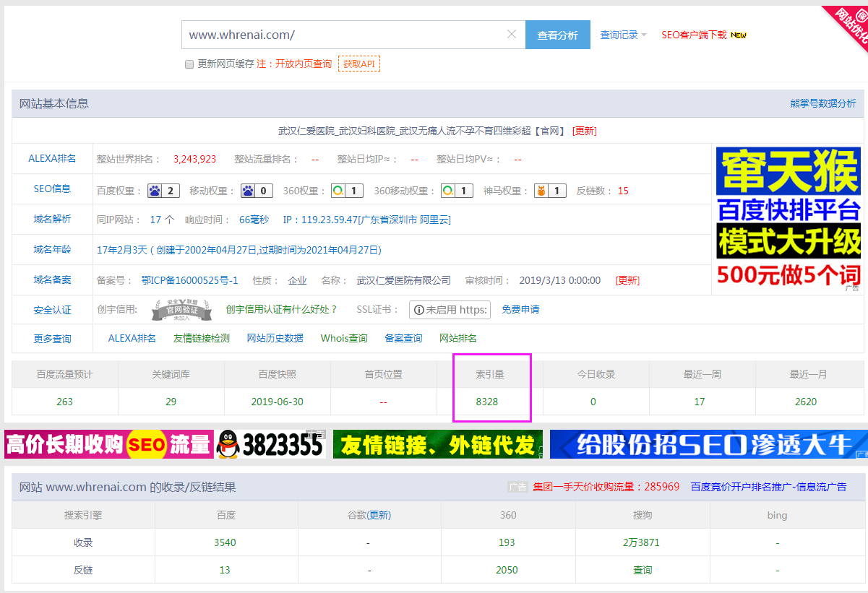Clear the URL field with the X icon
The image size is (868, 593).
512,34
